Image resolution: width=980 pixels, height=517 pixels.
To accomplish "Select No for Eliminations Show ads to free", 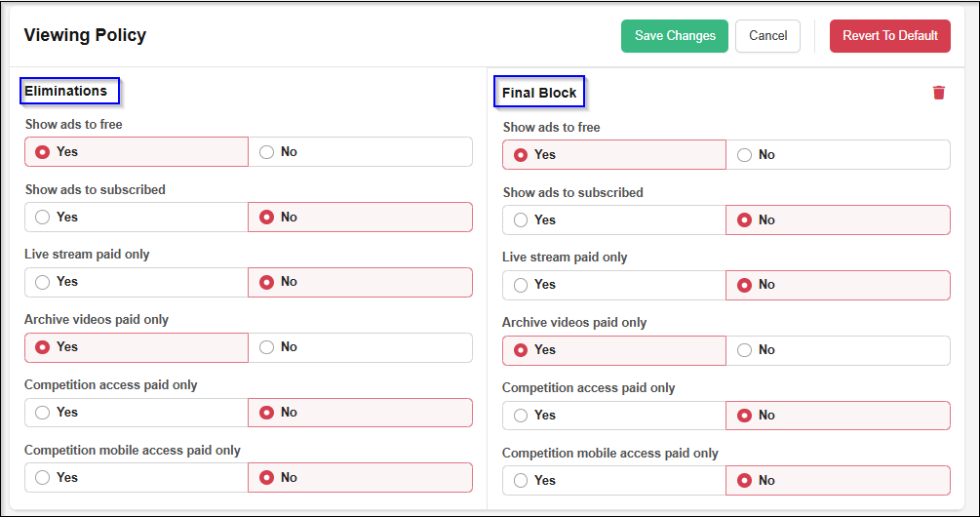I will point(267,152).
